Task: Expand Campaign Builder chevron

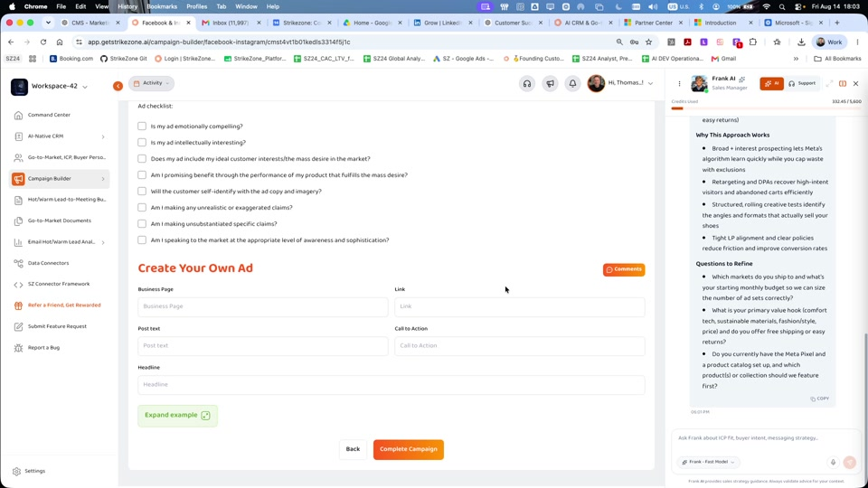Action: [103, 179]
